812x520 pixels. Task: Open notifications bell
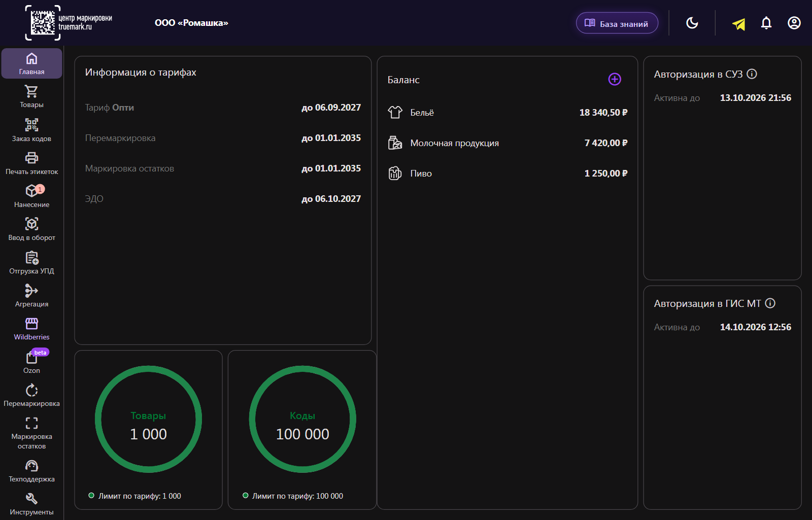pyautogui.click(x=766, y=23)
